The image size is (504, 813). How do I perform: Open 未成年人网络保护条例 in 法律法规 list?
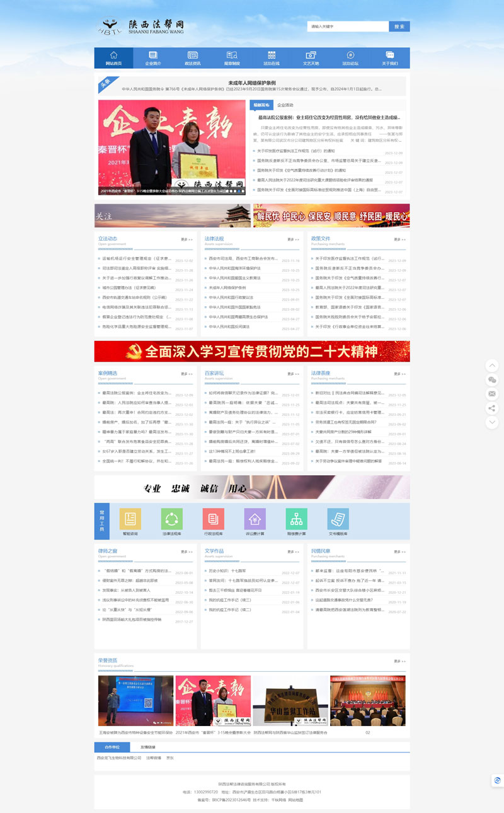227,288
